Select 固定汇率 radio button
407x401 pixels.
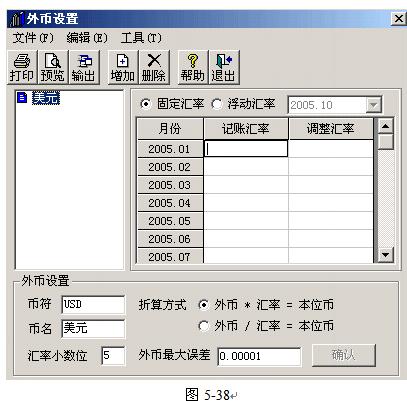145,104
